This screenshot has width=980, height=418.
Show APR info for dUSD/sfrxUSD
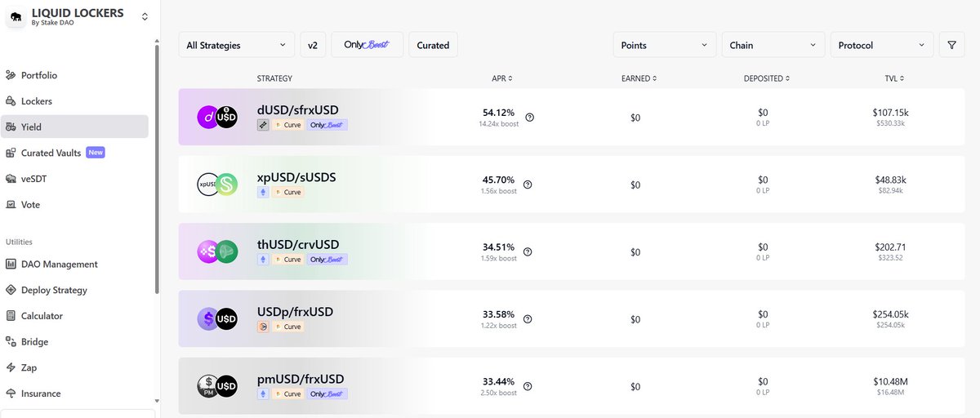[x=529, y=118]
